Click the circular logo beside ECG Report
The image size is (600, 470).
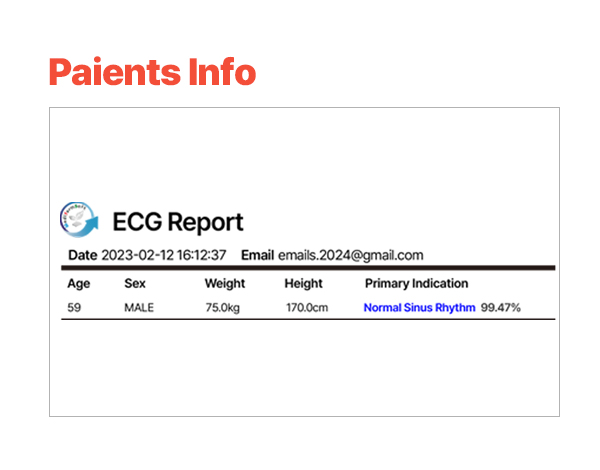click(79, 220)
